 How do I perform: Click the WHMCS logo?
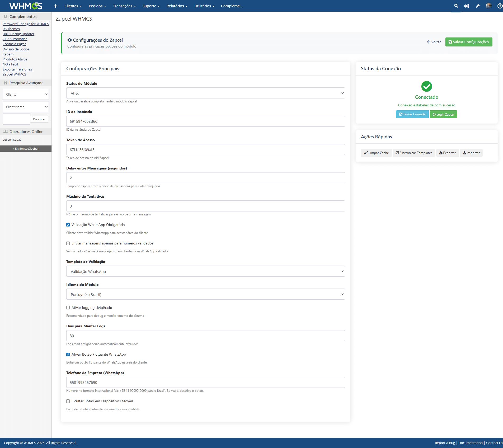26,6
